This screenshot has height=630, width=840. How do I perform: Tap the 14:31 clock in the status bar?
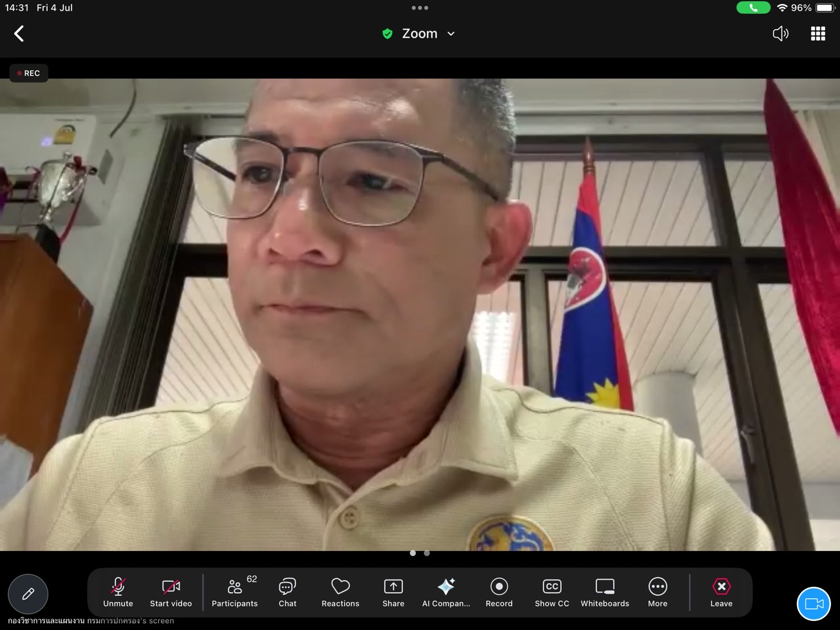(16, 8)
